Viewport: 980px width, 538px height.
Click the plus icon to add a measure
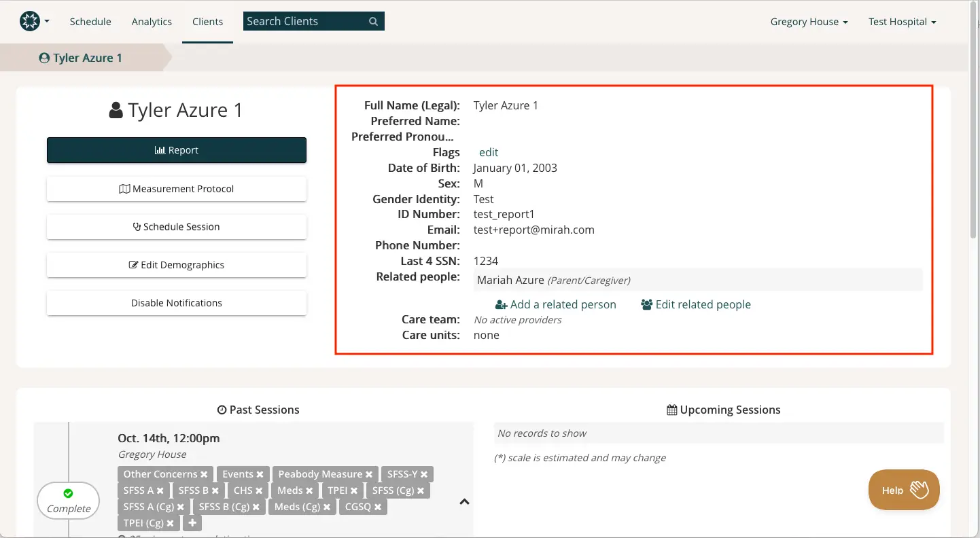coord(192,523)
